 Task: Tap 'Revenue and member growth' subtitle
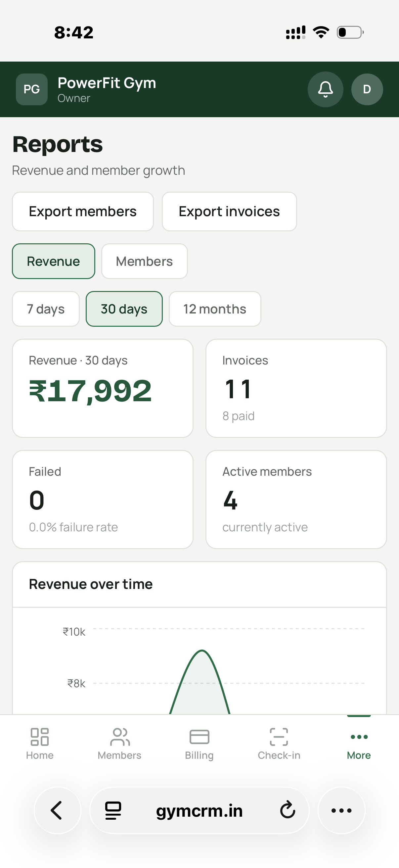click(x=99, y=170)
